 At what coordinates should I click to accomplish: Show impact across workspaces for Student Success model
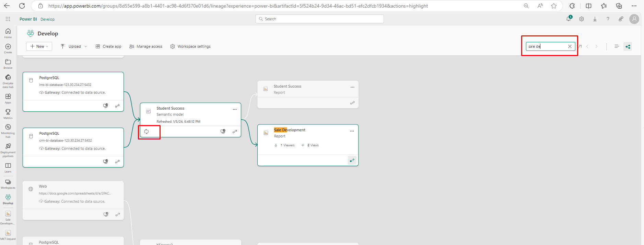pyautogui.click(x=223, y=131)
